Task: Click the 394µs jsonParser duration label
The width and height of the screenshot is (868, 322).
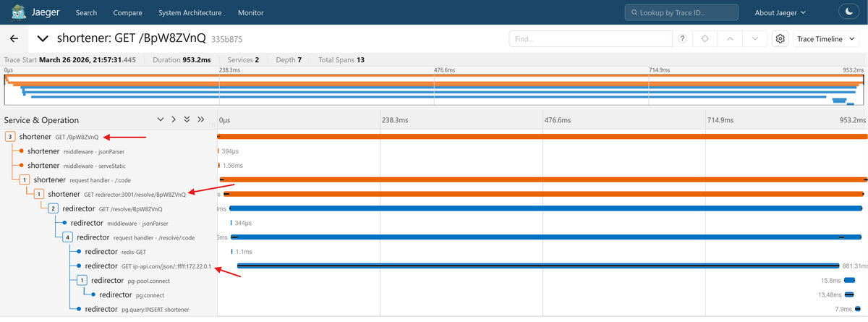Action: pos(230,151)
